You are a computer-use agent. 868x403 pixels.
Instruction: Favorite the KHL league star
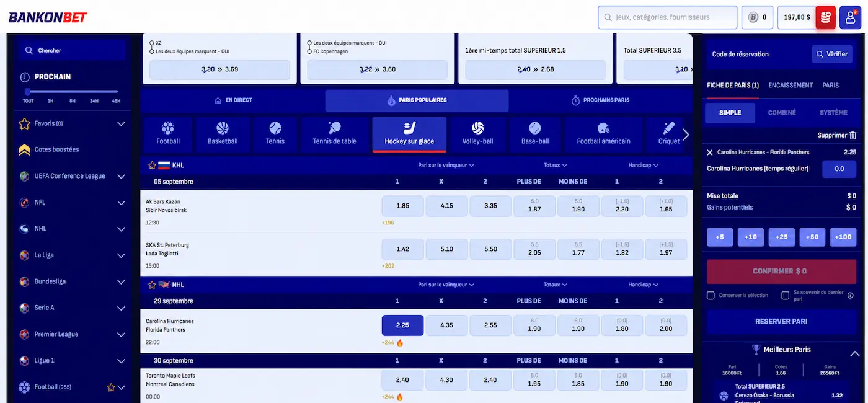[x=152, y=166]
